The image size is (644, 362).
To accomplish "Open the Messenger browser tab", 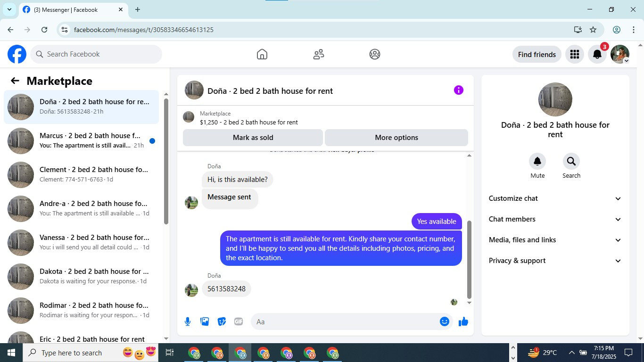I will [x=73, y=9].
